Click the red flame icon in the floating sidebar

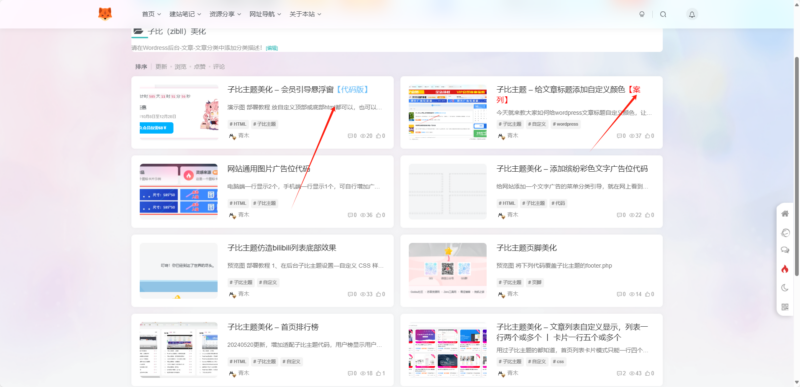pyautogui.click(x=785, y=269)
